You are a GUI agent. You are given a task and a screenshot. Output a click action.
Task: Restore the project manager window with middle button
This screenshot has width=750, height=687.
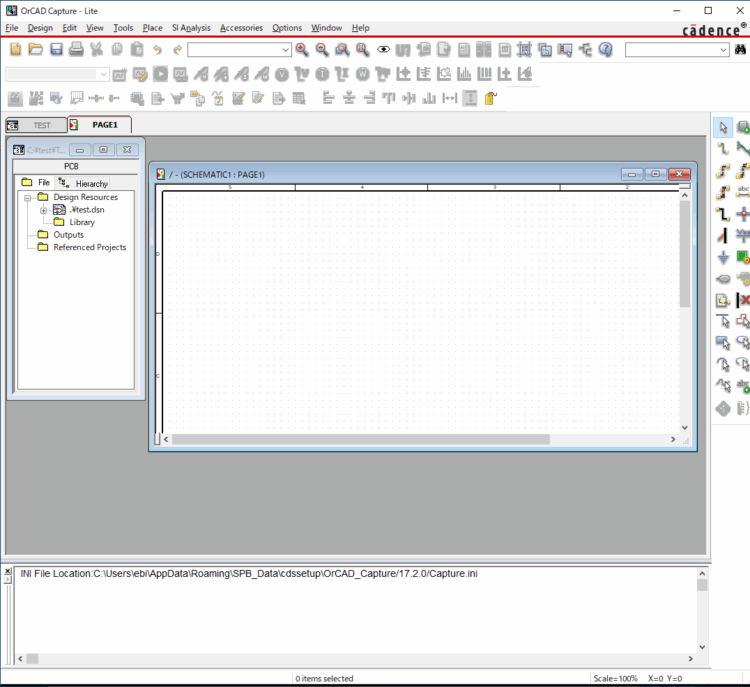click(103, 150)
